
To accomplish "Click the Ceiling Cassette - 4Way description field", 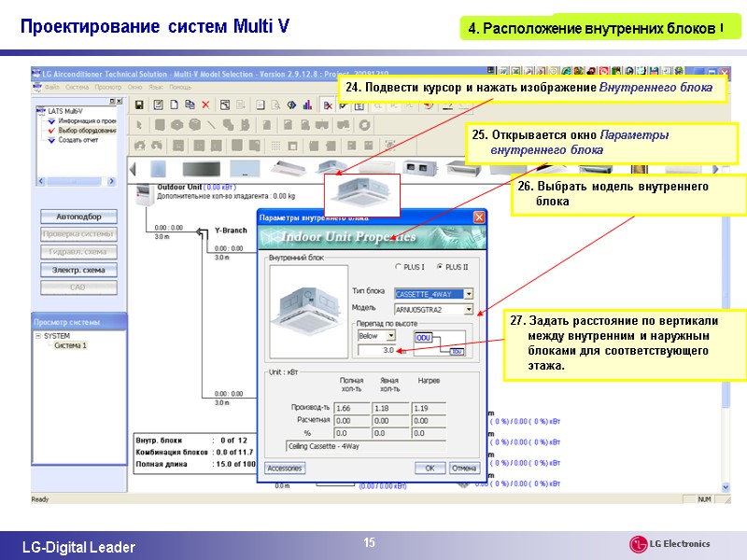I will [366, 446].
